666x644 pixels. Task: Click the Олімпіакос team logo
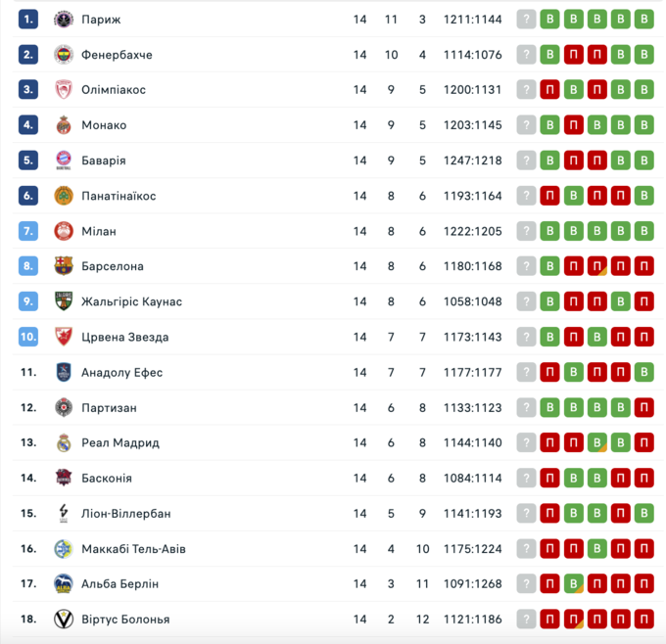click(64, 90)
